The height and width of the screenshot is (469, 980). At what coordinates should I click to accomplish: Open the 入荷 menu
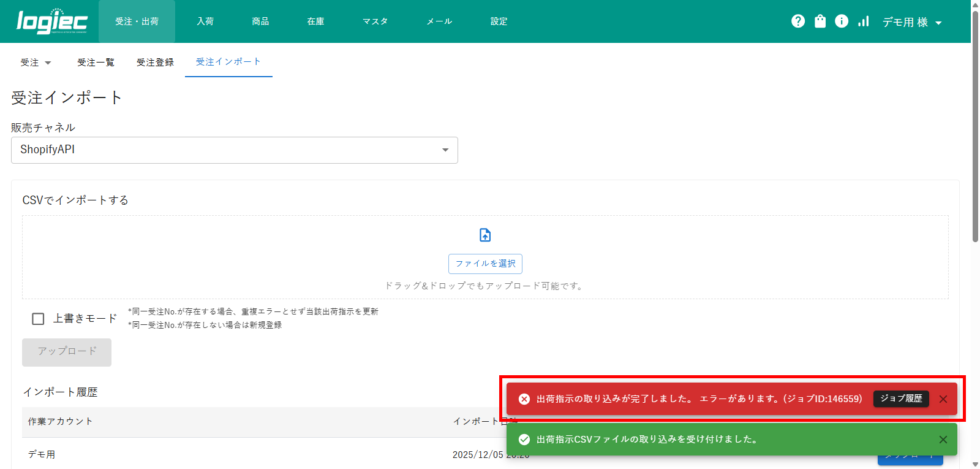pos(205,21)
